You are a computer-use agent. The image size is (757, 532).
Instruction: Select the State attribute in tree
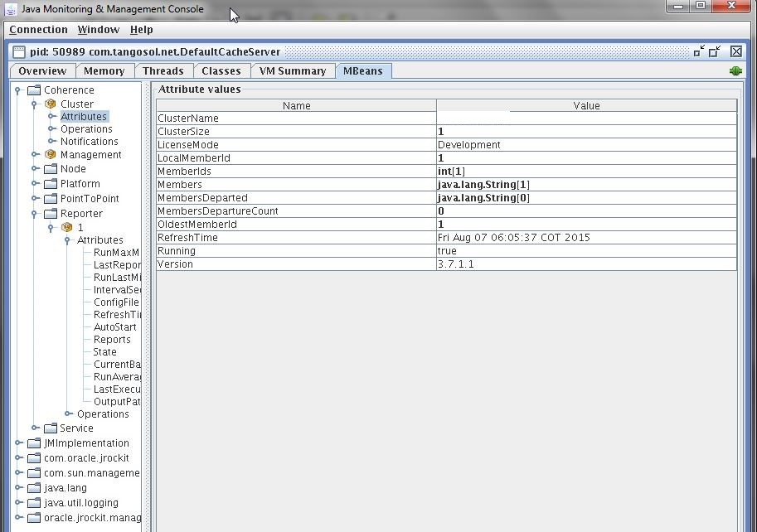coord(104,352)
